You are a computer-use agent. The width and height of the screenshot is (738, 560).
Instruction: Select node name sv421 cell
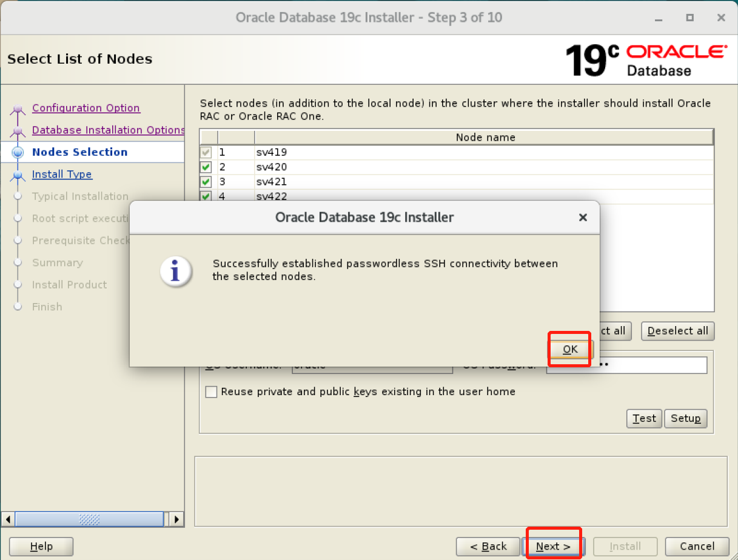(485, 181)
